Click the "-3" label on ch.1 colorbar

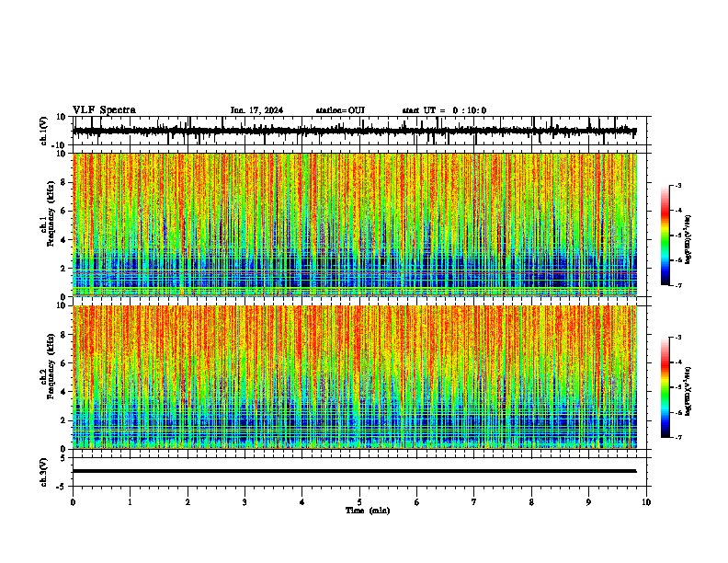678,185
